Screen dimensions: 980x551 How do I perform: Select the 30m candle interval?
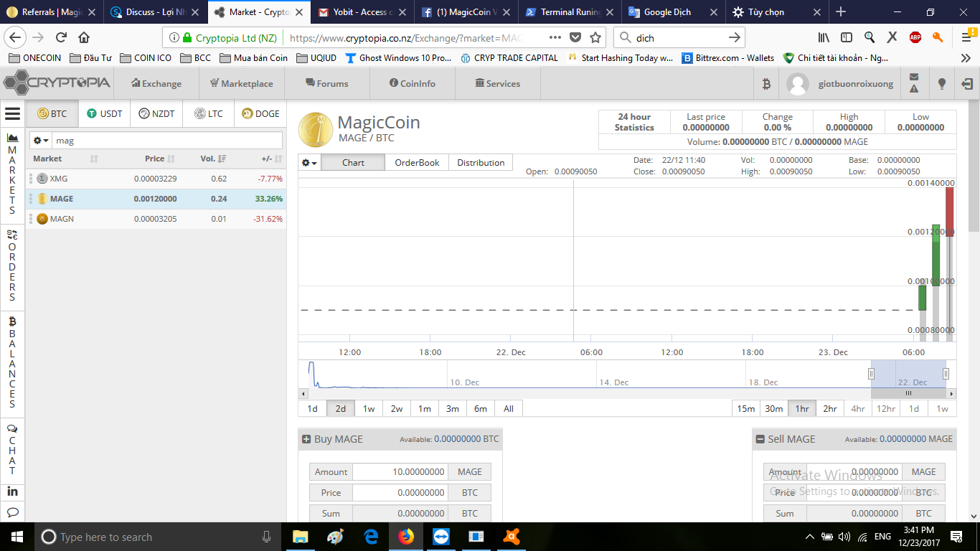(774, 408)
